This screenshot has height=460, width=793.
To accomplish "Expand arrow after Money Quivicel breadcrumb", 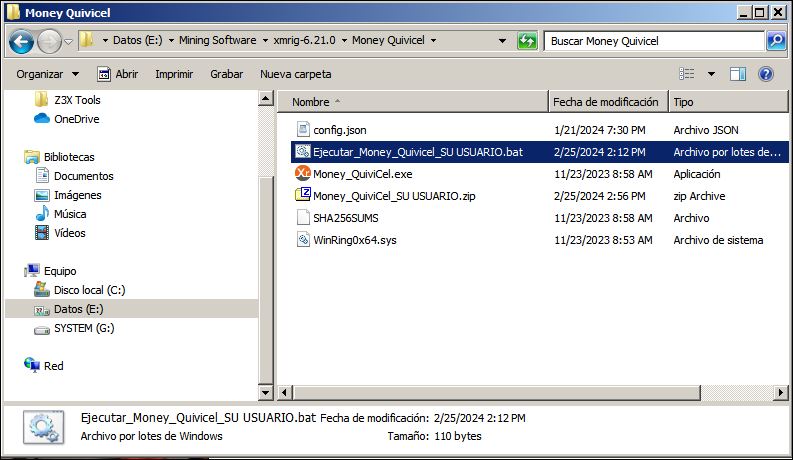I will 433,40.
